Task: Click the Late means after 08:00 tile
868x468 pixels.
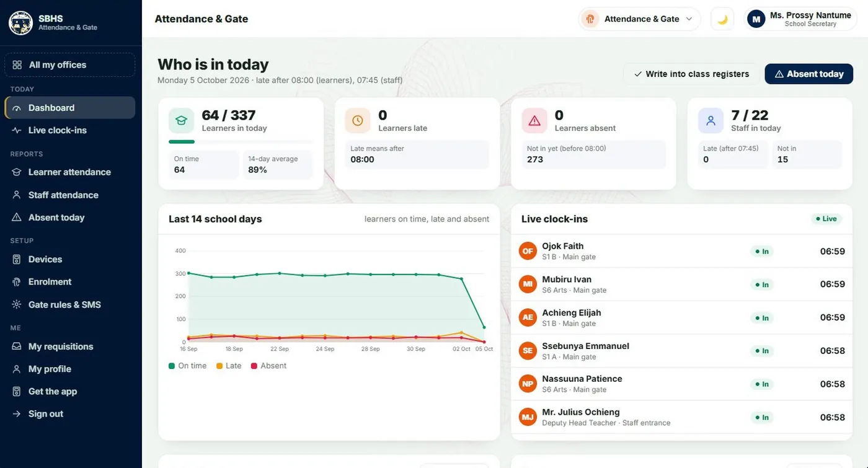Action: coord(417,154)
